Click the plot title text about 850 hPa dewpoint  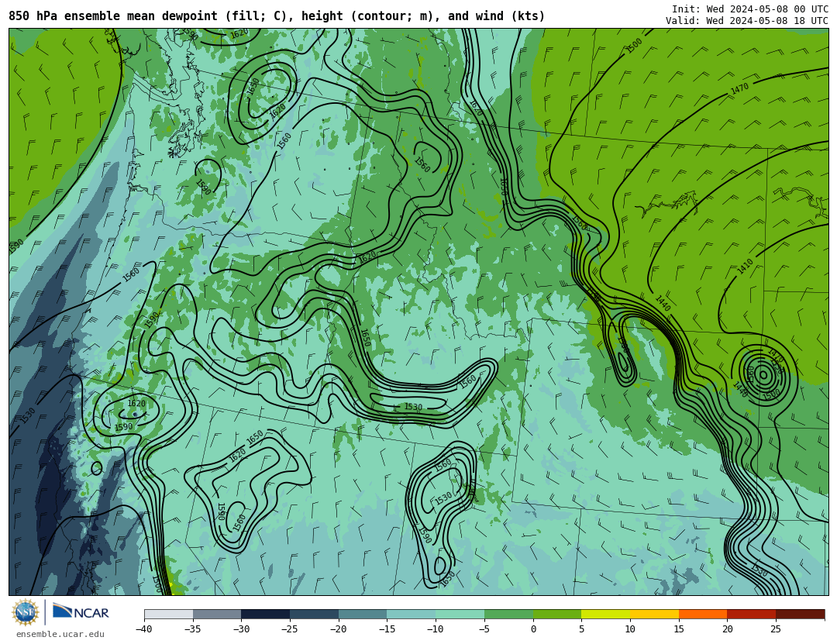pos(277,16)
